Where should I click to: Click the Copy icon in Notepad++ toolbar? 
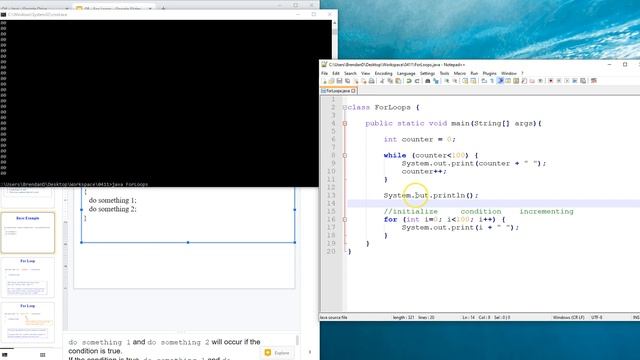click(391, 81)
